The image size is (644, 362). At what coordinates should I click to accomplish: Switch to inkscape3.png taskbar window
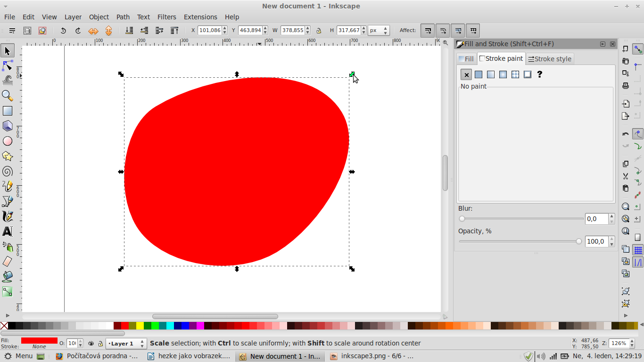372,356
